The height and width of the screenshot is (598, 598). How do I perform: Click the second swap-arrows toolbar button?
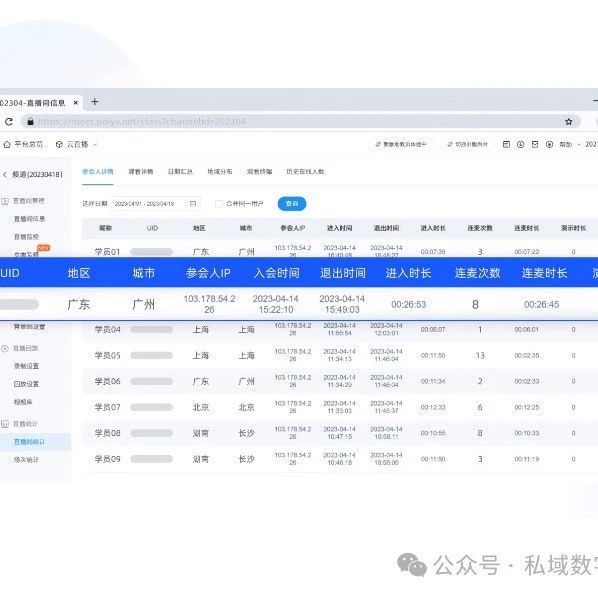468,144
